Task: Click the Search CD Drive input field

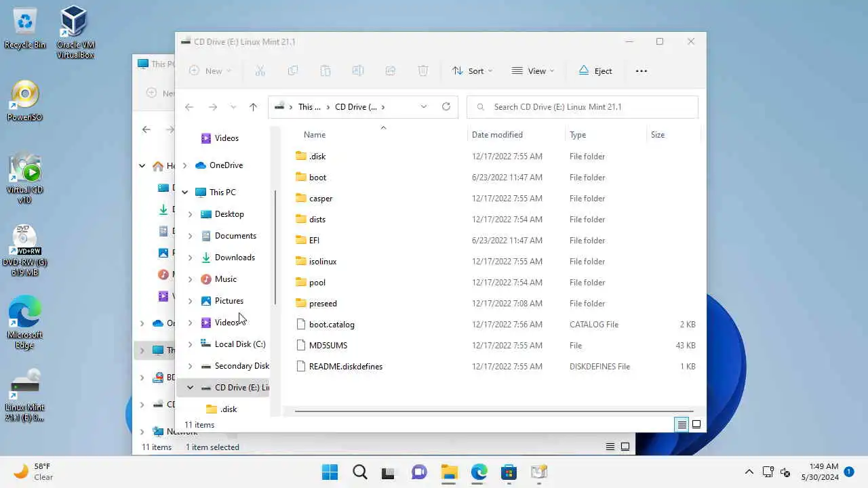Action: pos(583,106)
